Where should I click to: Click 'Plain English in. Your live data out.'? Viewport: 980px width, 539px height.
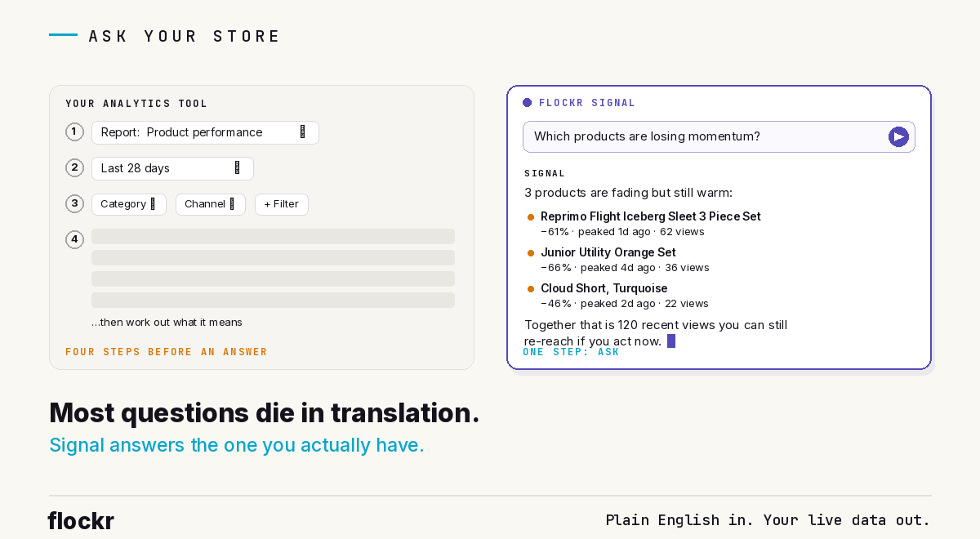pos(768,520)
